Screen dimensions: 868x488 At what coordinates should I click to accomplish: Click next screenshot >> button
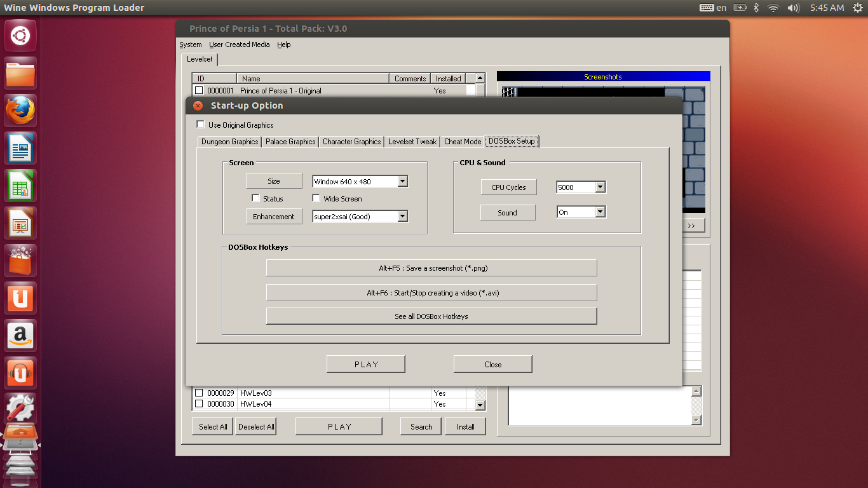691,226
